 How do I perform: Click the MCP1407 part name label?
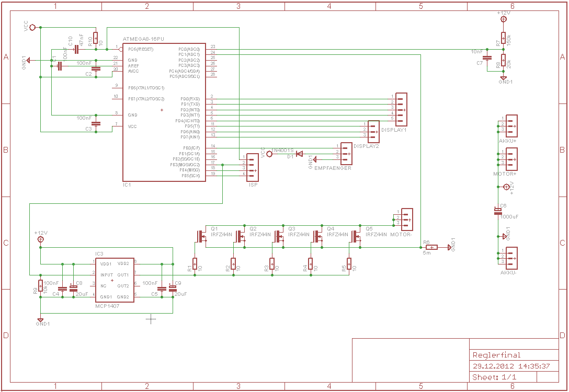point(107,306)
